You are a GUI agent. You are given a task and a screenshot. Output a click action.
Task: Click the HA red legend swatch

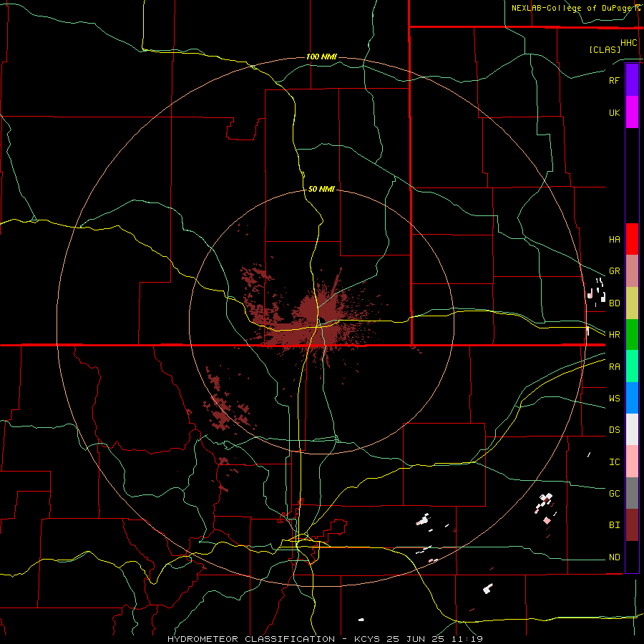632,239
